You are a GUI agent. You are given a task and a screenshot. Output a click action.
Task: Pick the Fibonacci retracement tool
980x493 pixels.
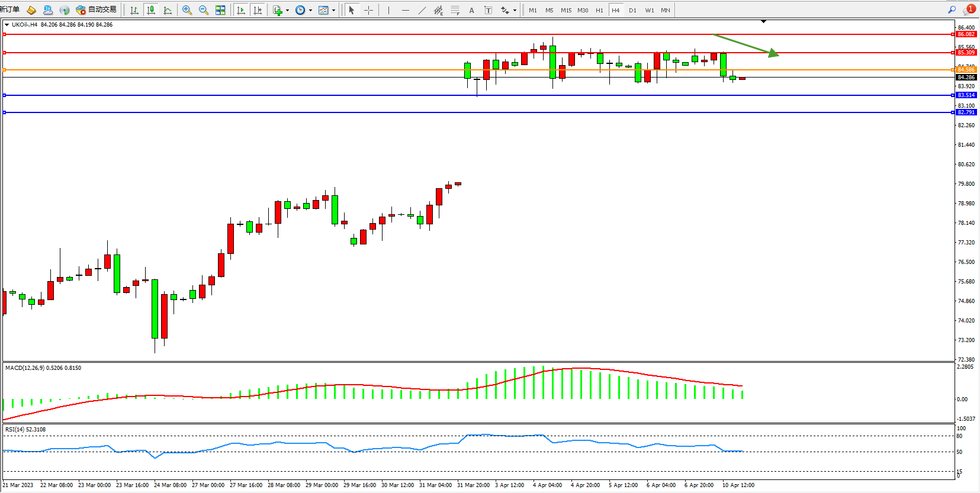455,10
